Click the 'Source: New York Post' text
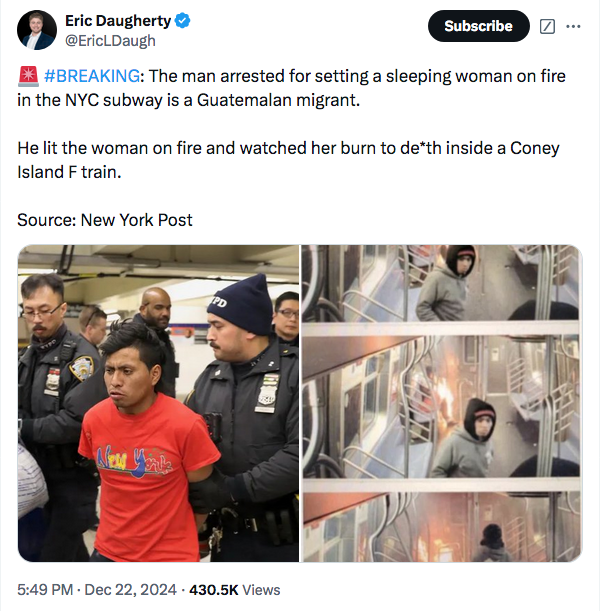Image resolution: width=600 pixels, height=611 pixels. 105,220
